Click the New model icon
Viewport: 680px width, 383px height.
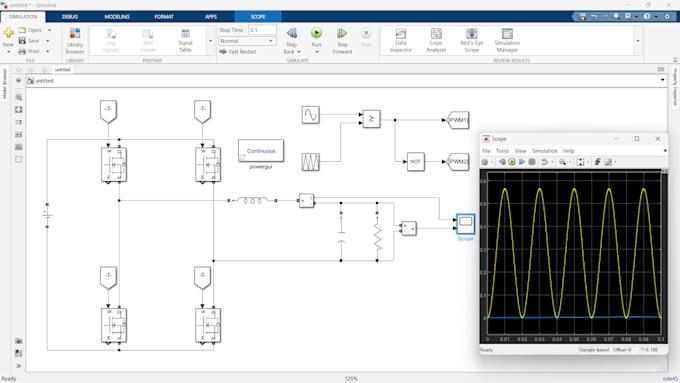coord(8,33)
